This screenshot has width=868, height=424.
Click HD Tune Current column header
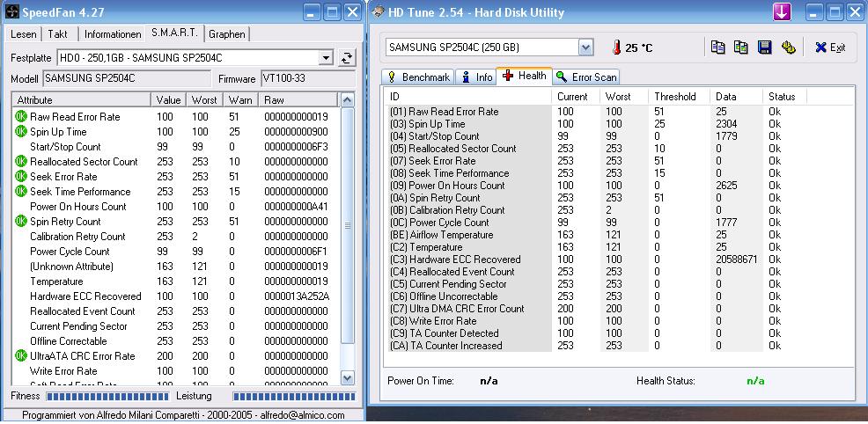pyautogui.click(x=576, y=97)
